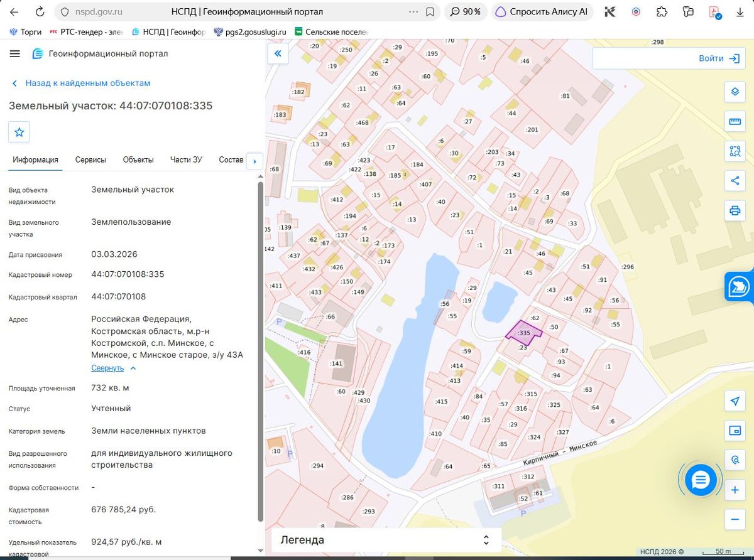Select the ruler measurement tool
The width and height of the screenshot is (754, 560).
click(735, 121)
